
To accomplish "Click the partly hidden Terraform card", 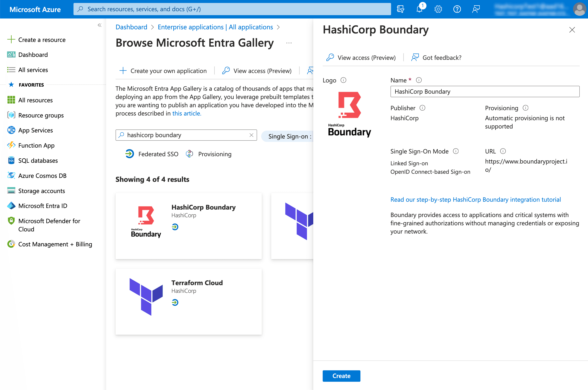I will click(x=292, y=226).
